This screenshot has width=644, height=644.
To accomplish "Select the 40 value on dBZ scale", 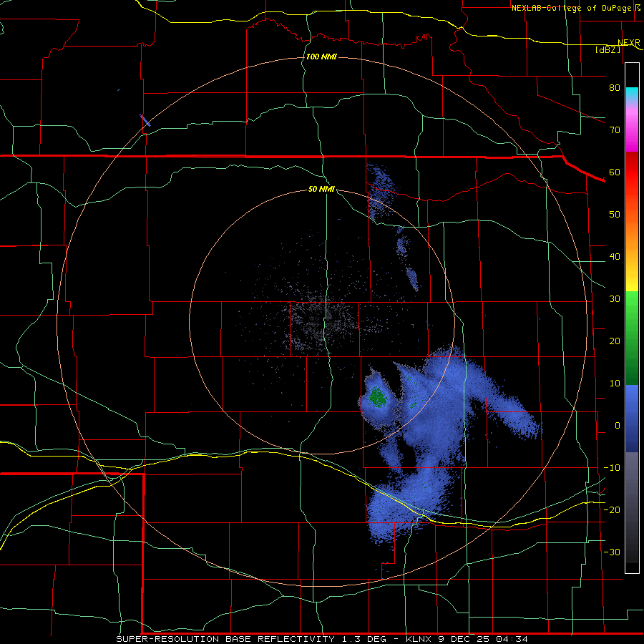I will click(x=615, y=256).
